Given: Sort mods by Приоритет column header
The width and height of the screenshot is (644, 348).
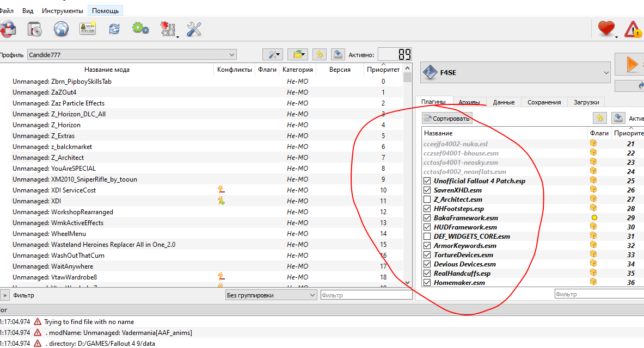Looking at the screenshot, I should pos(383,70).
